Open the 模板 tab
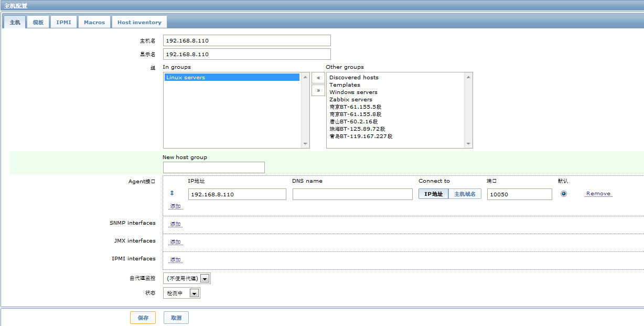644x326 pixels. 38,22
